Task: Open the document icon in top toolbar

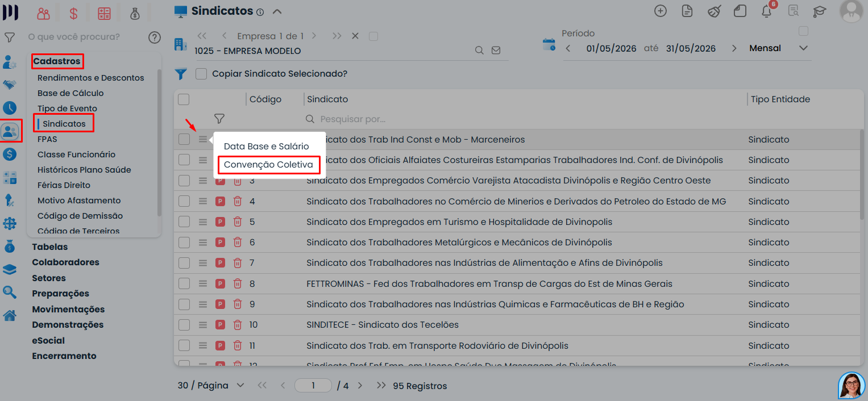Action: (x=687, y=11)
